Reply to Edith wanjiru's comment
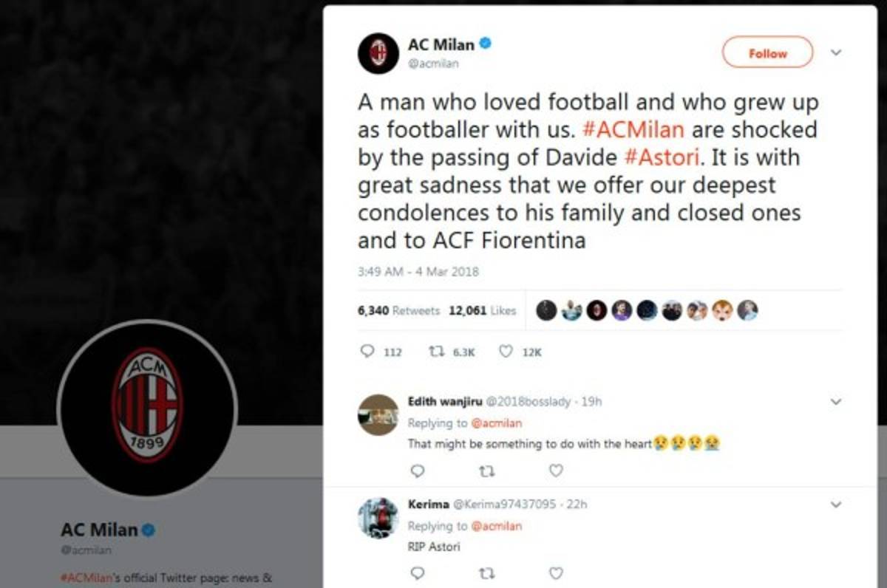887x588 pixels. click(417, 471)
